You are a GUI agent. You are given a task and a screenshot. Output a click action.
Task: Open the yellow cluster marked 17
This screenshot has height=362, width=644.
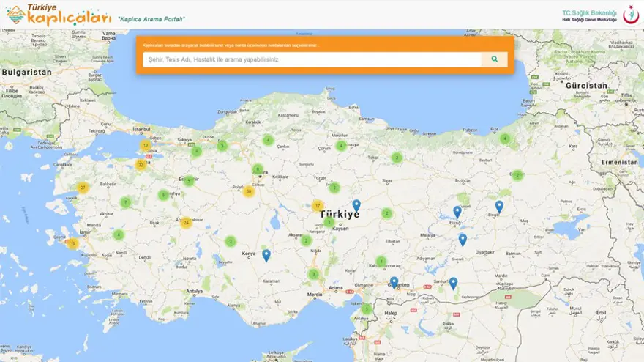(318, 206)
